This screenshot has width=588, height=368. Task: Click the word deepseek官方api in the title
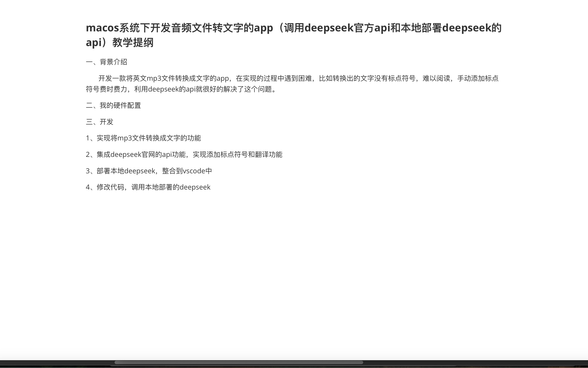(x=347, y=28)
